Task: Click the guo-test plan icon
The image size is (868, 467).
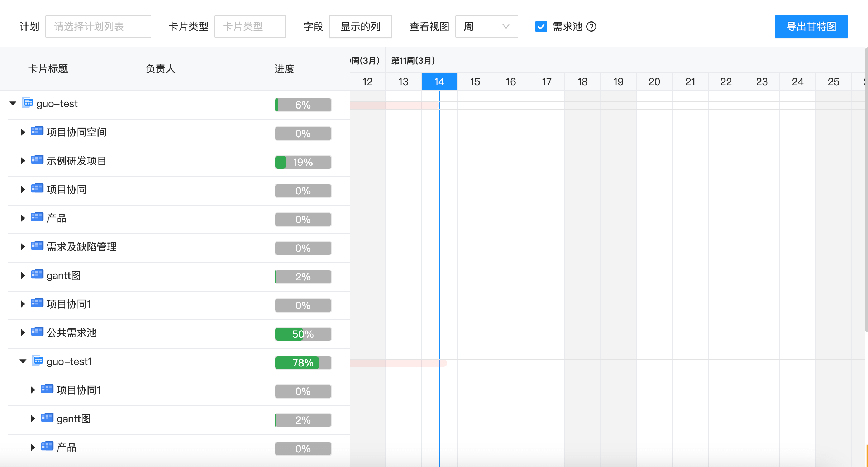Action: 28,103
